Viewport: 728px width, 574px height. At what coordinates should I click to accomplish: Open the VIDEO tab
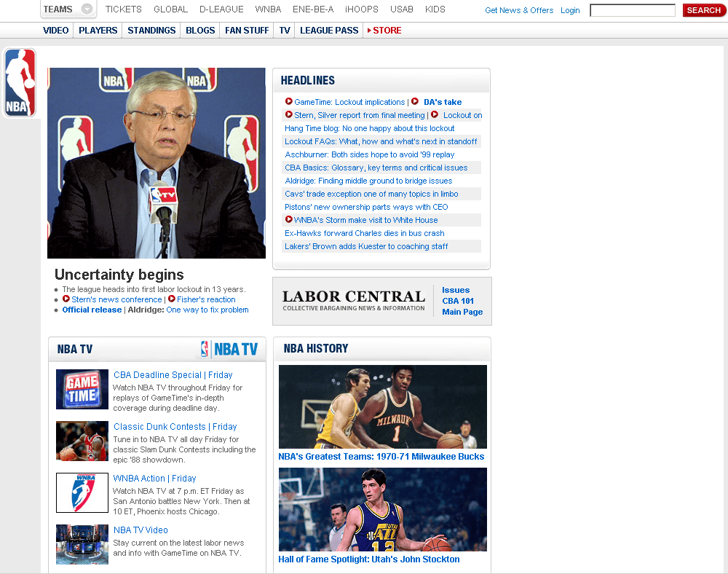coord(56,30)
